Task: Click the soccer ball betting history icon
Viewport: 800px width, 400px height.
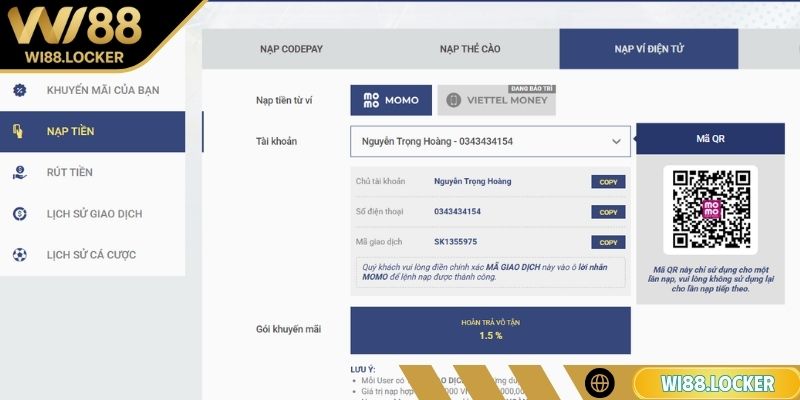Action: point(19,255)
